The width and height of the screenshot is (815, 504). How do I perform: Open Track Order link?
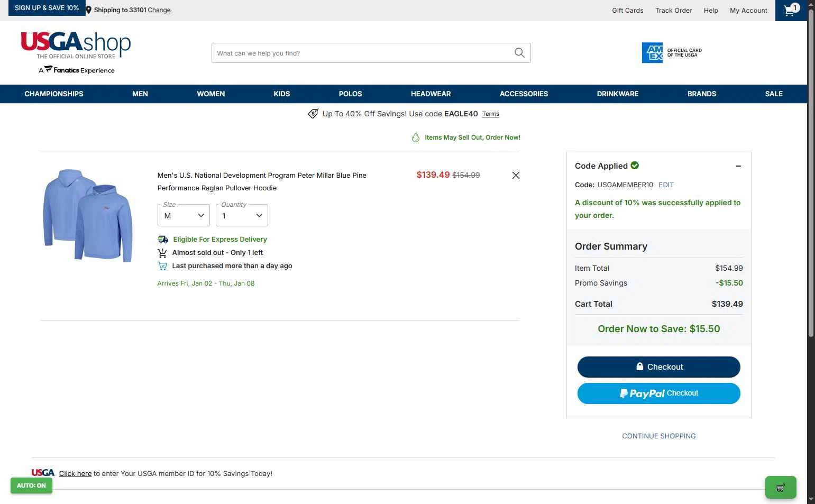coord(674,10)
